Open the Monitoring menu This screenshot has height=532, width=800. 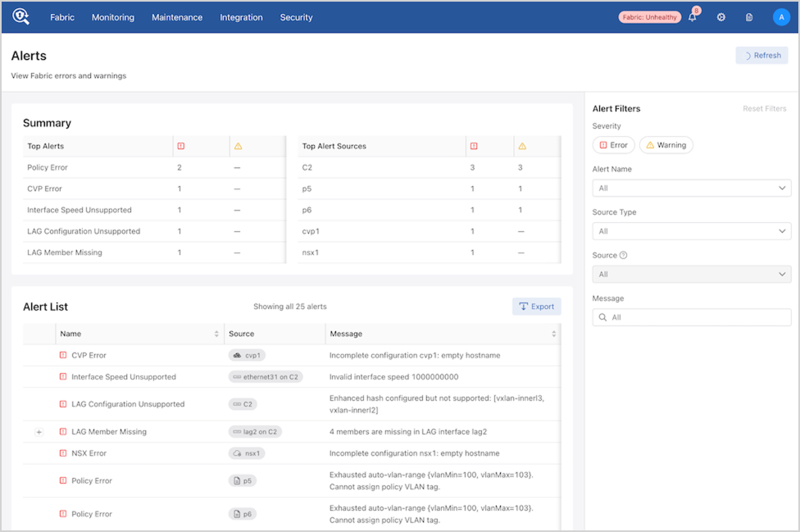click(x=113, y=17)
